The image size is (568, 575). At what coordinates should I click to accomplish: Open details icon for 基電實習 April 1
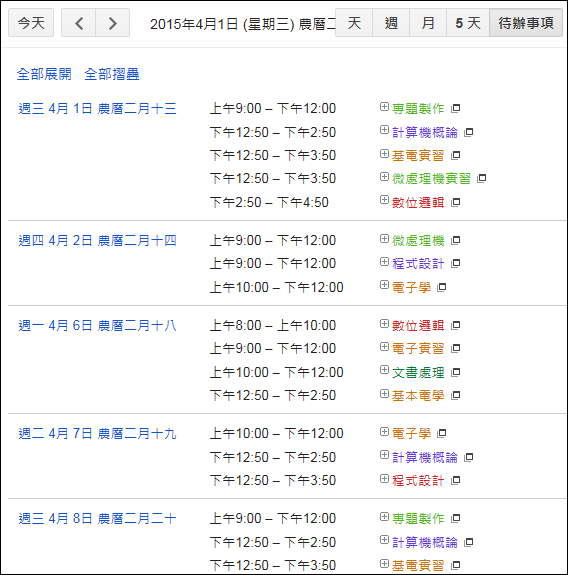[455, 155]
